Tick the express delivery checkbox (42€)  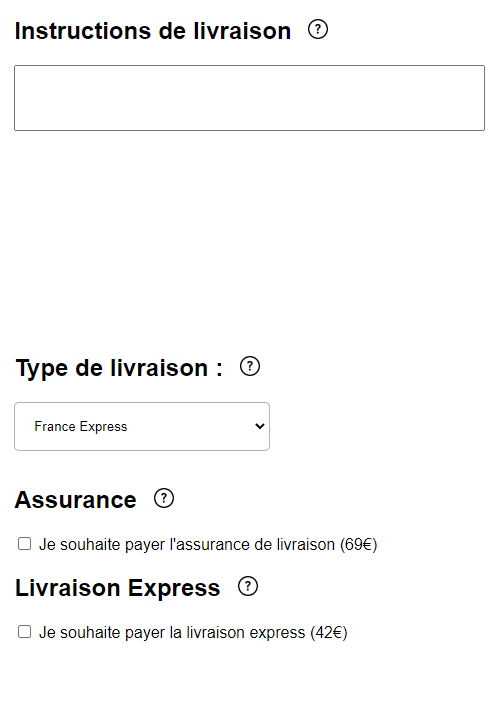click(24, 632)
